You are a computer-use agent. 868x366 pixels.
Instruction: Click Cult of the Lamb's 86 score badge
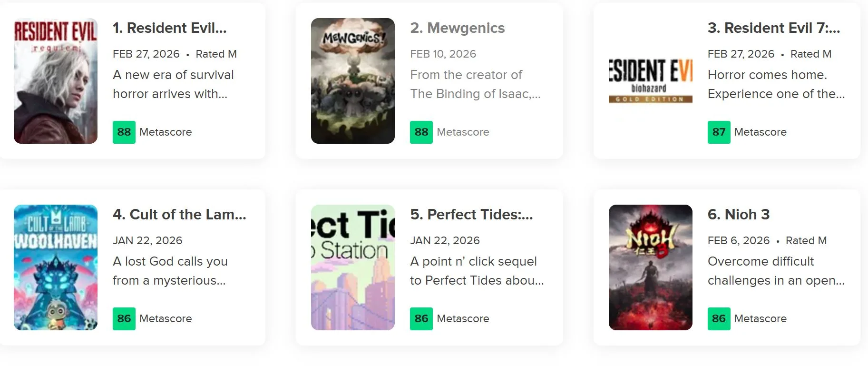(124, 319)
